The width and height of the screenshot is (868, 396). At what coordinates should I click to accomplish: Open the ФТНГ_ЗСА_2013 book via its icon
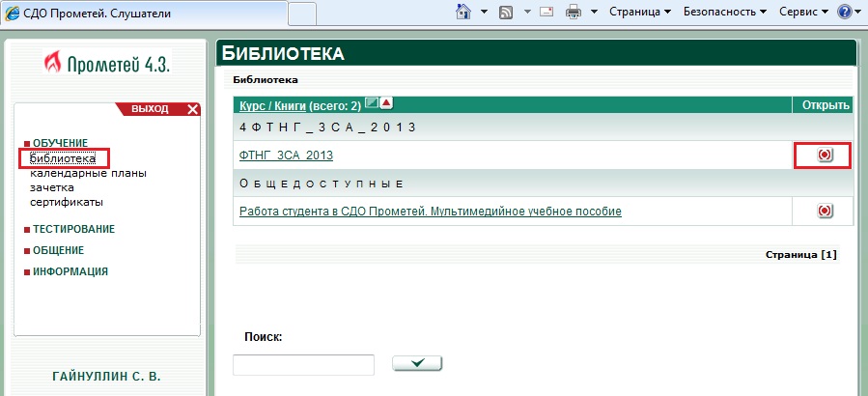click(824, 156)
